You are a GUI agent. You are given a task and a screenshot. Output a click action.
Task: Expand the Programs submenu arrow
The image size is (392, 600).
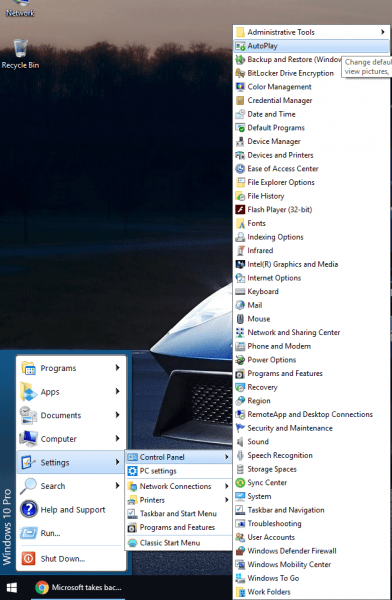pos(118,368)
